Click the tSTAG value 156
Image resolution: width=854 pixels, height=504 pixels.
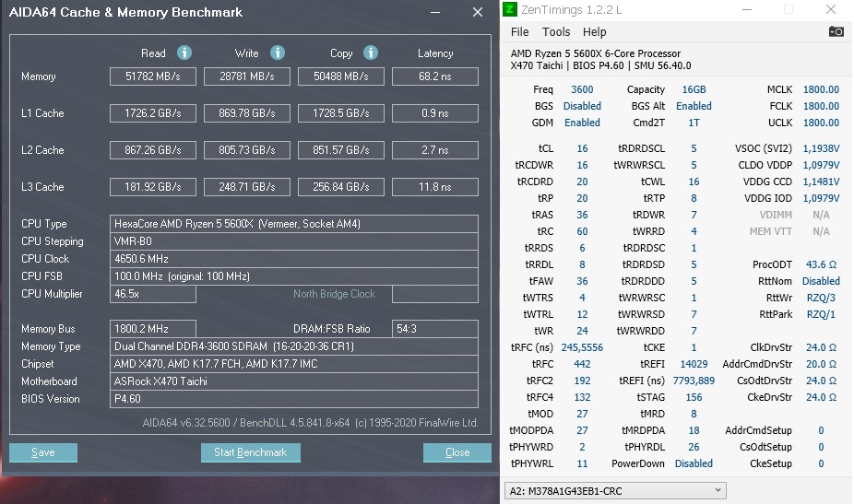coord(694,397)
